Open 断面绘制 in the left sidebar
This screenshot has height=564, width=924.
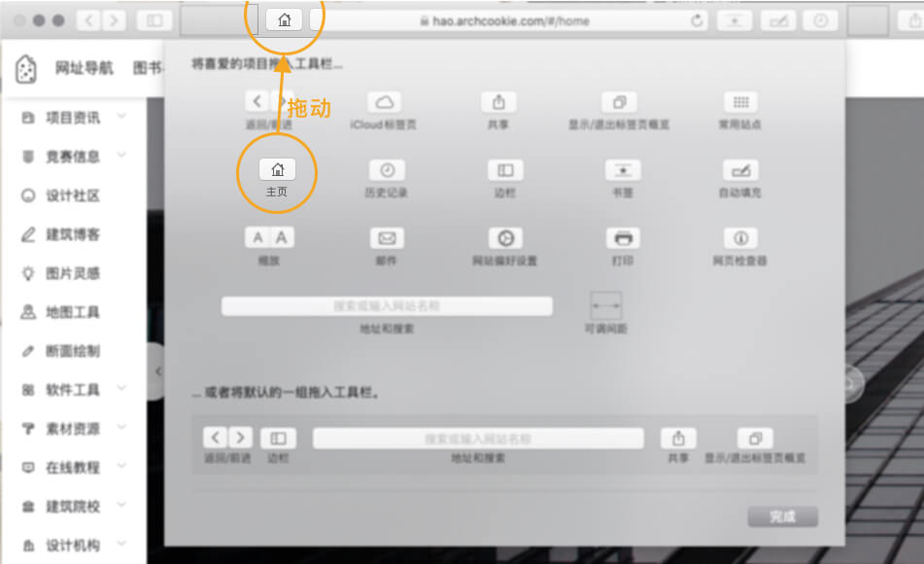(73, 351)
